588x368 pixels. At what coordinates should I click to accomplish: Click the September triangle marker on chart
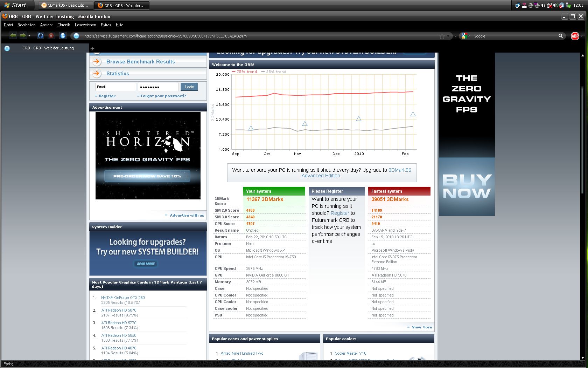tap(251, 128)
